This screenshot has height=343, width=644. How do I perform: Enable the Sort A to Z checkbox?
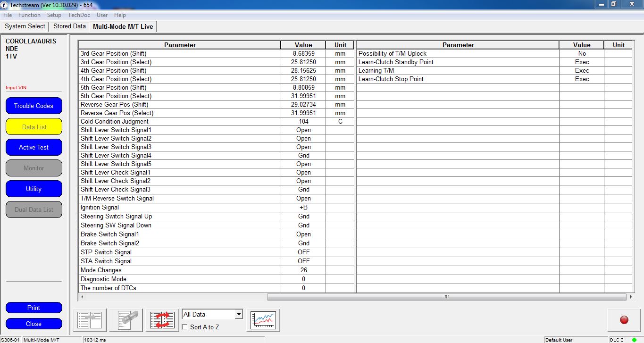click(185, 327)
